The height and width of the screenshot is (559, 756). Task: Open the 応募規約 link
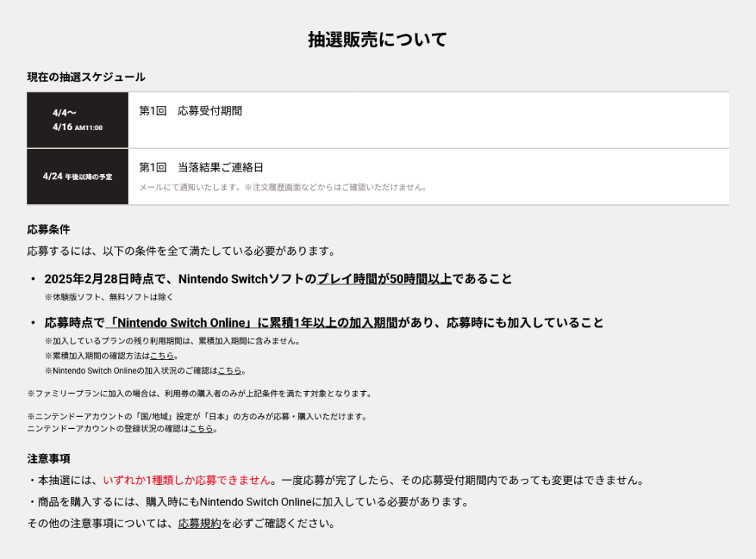[200, 523]
